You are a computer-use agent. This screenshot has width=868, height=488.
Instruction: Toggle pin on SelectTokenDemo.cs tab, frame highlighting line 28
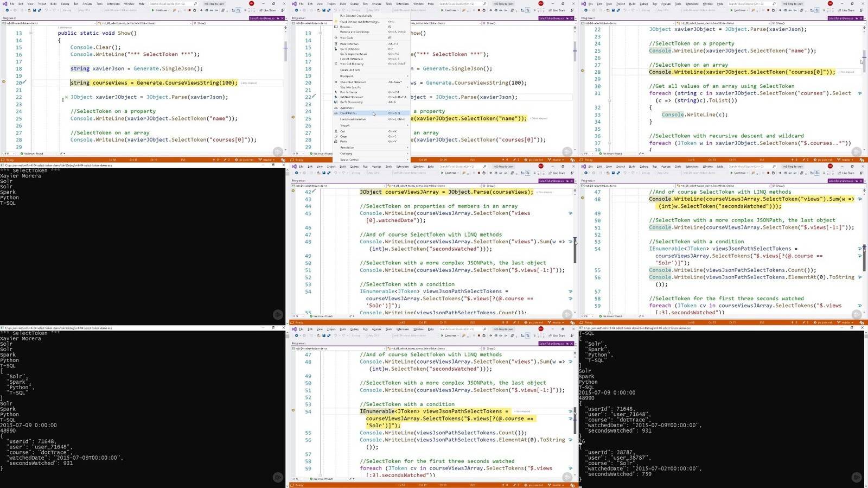pyautogui.click(x=857, y=18)
